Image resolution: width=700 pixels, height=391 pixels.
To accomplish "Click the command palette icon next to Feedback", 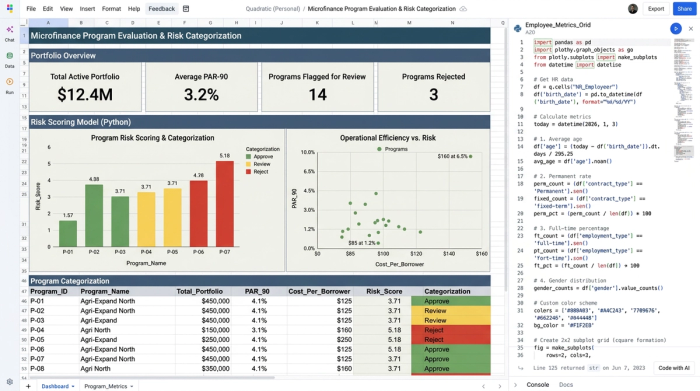I will [186, 8].
